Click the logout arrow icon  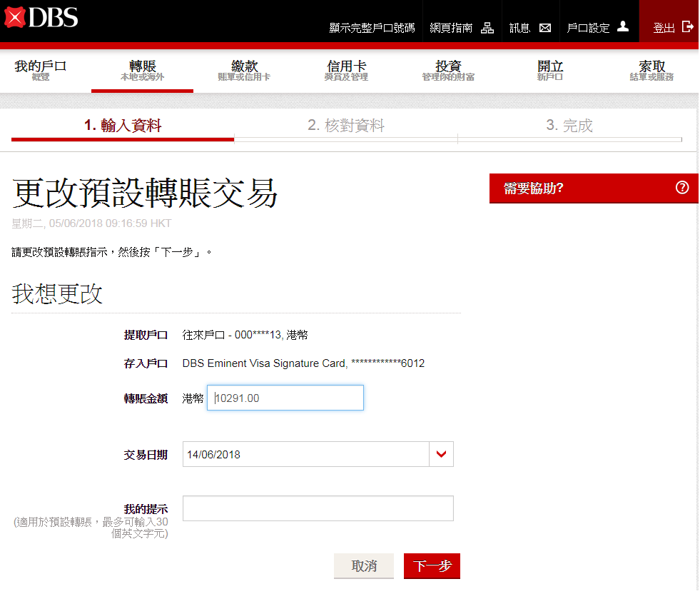[688, 27]
